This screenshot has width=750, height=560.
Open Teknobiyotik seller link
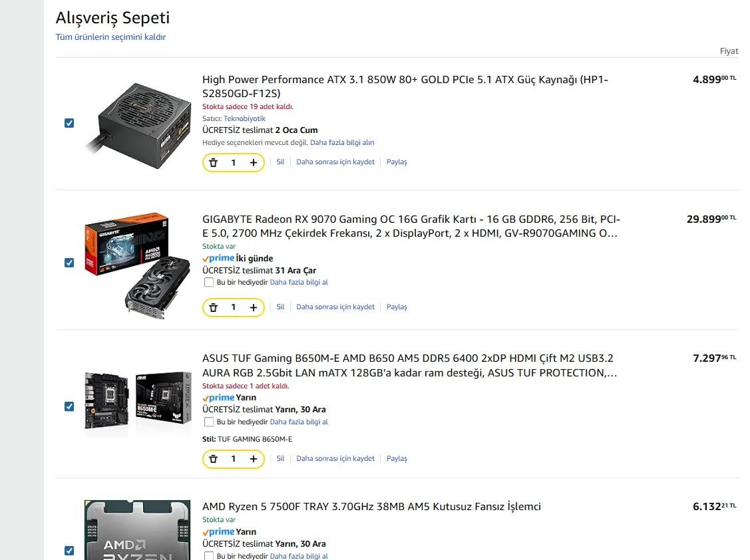244,118
